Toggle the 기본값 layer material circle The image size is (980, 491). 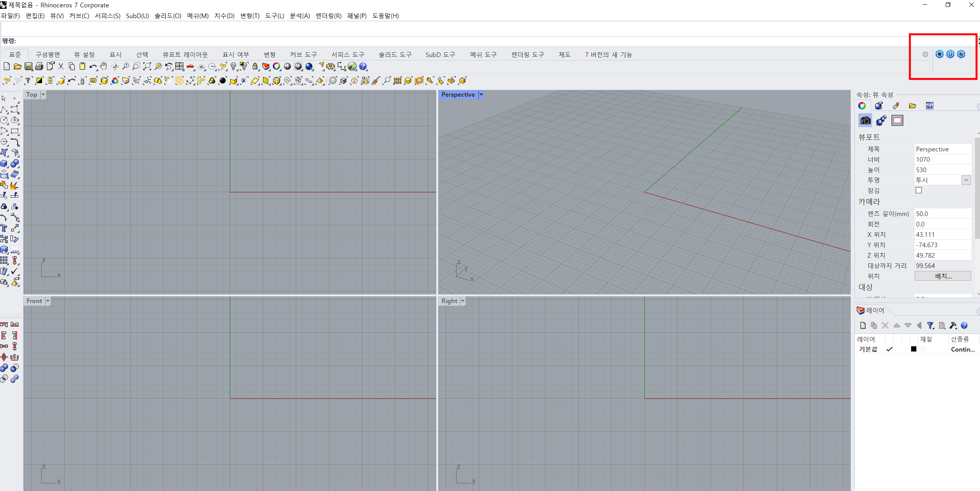click(923, 349)
